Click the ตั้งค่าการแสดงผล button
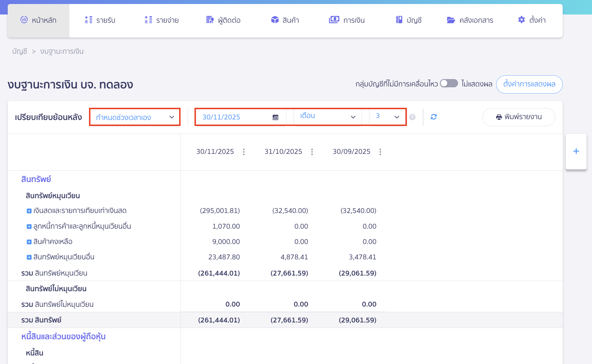 pos(529,84)
